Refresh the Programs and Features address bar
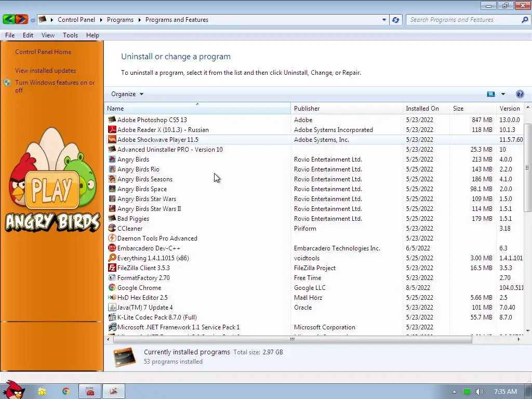 (x=395, y=20)
